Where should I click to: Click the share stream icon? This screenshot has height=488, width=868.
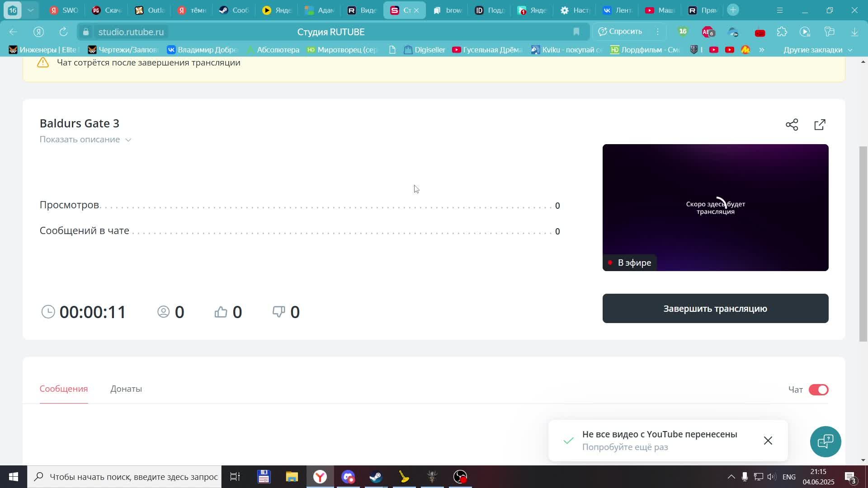[792, 125]
